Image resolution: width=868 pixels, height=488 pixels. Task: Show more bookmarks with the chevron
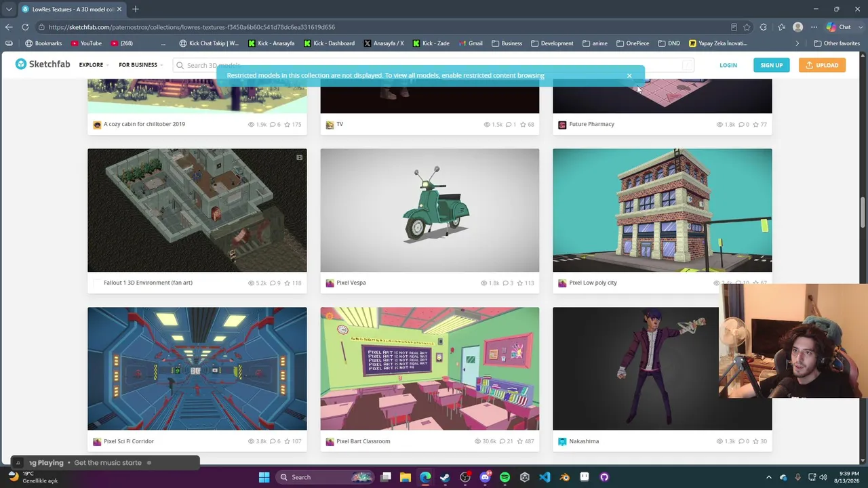pos(797,43)
